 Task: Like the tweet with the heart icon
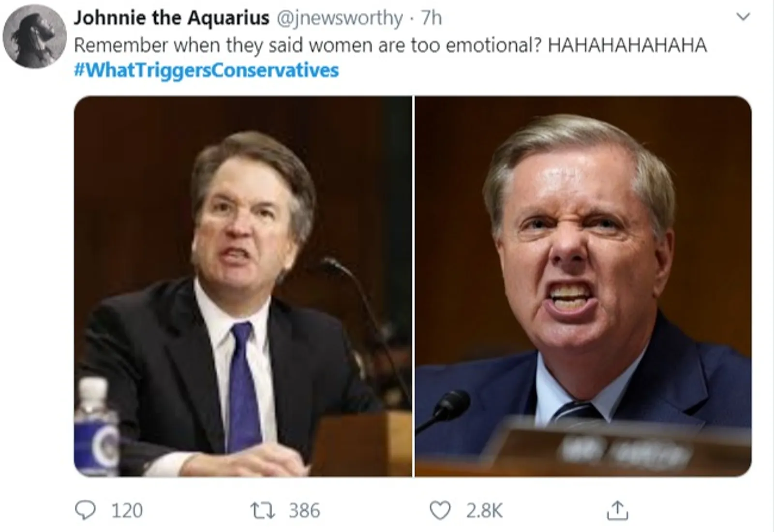click(440, 511)
